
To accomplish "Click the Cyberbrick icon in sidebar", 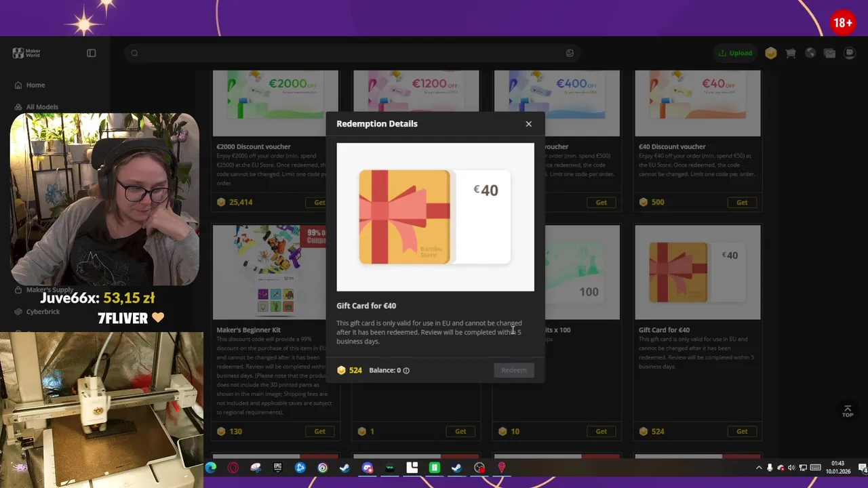I will 19,312.
